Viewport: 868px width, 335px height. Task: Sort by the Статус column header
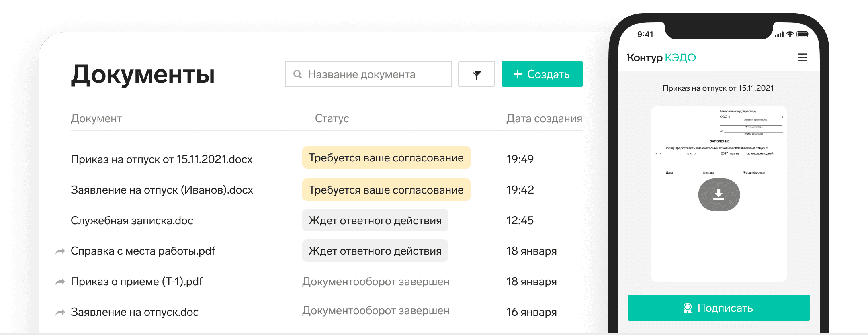[x=332, y=118]
